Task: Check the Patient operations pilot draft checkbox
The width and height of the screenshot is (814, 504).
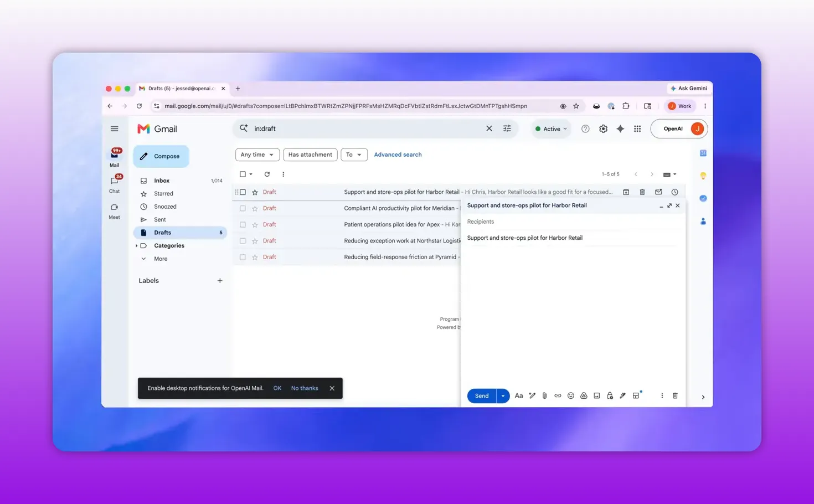Action: tap(243, 225)
